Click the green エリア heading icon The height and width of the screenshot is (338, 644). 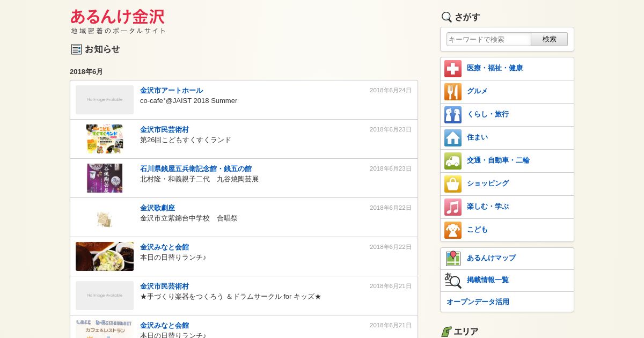coord(447,332)
